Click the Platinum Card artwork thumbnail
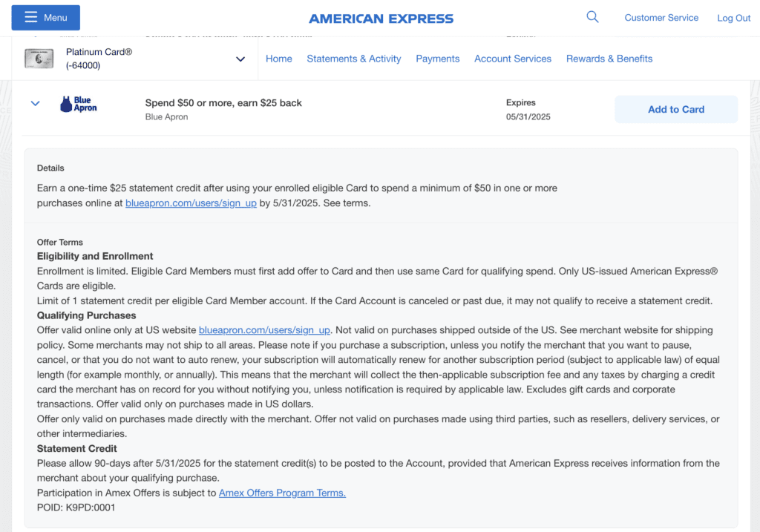760x532 pixels. [38, 58]
